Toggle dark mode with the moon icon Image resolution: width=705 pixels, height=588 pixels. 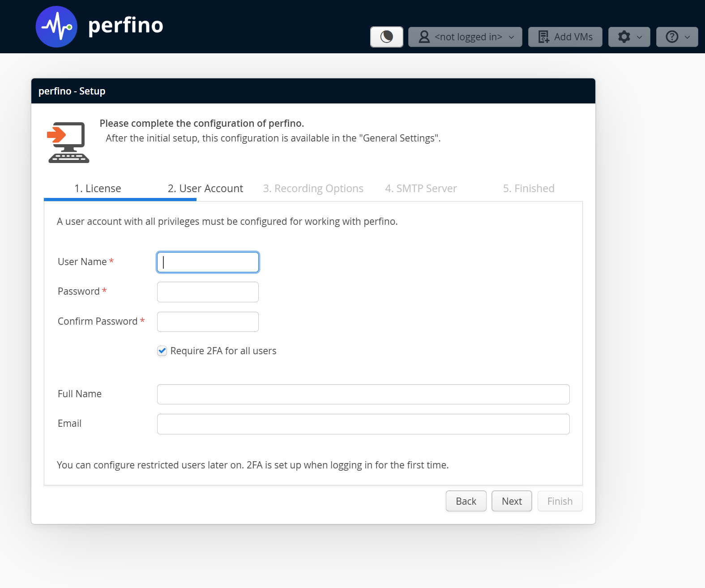click(x=386, y=37)
